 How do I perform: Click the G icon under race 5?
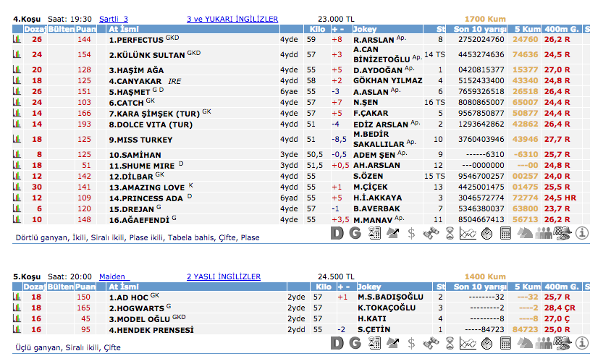pyautogui.click(x=355, y=343)
